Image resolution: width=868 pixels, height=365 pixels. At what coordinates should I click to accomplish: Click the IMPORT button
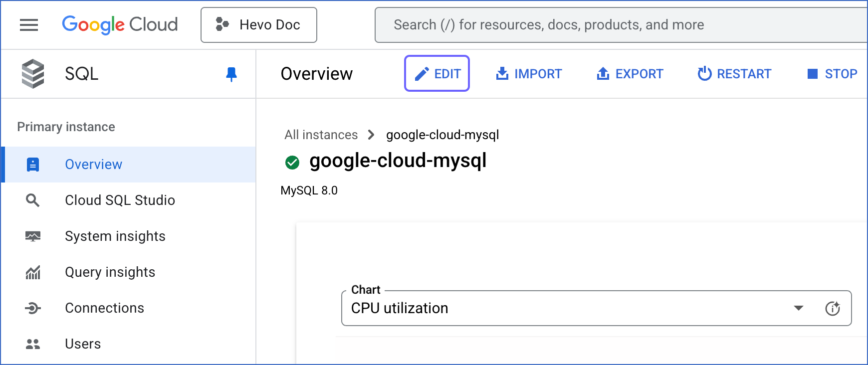529,74
